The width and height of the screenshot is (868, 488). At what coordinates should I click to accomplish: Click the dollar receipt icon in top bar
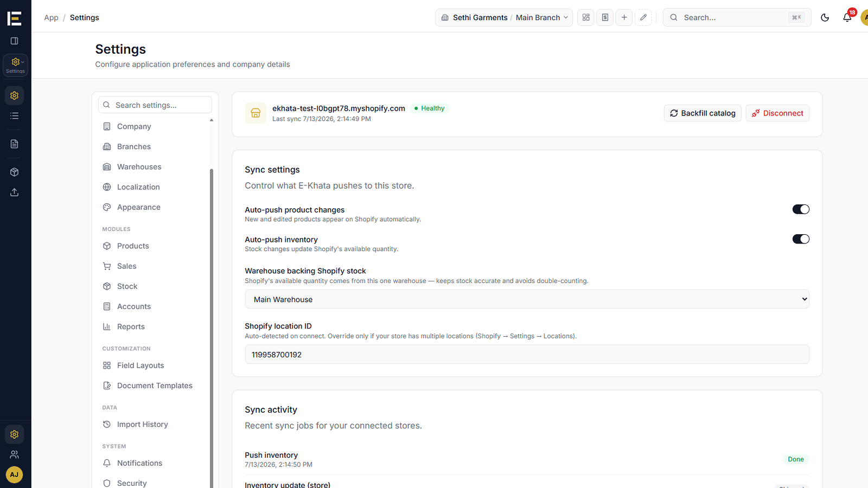pyautogui.click(x=605, y=17)
